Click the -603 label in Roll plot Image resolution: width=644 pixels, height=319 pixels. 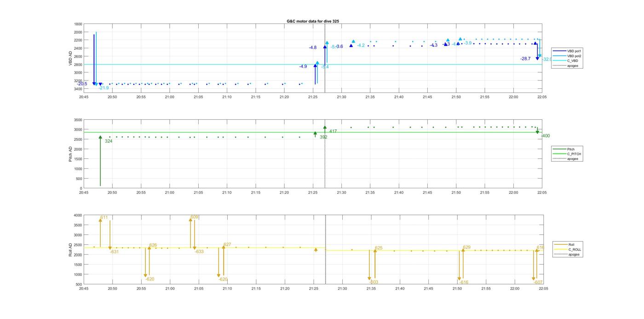pos(374,282)
